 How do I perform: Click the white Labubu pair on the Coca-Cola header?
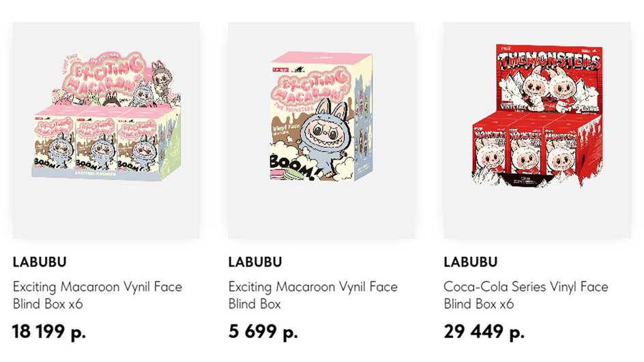[x=548, y=89]
